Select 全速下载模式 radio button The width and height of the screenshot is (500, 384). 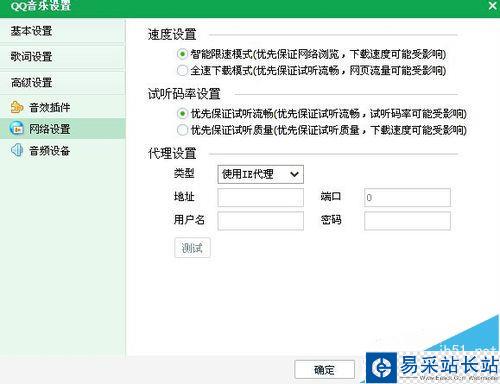coord(182,70)
